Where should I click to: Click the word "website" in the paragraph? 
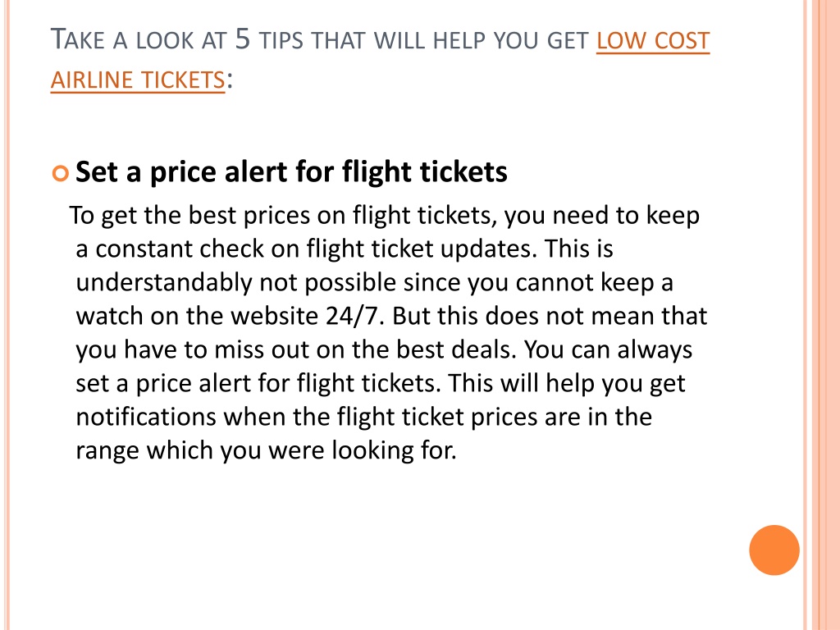[x=275, y=316]
